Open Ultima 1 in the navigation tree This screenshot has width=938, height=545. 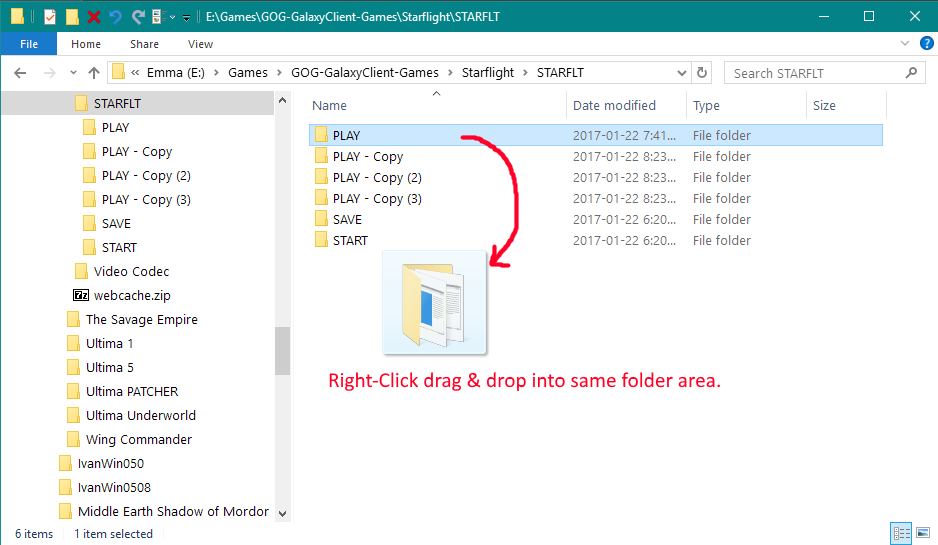point(109,343)
